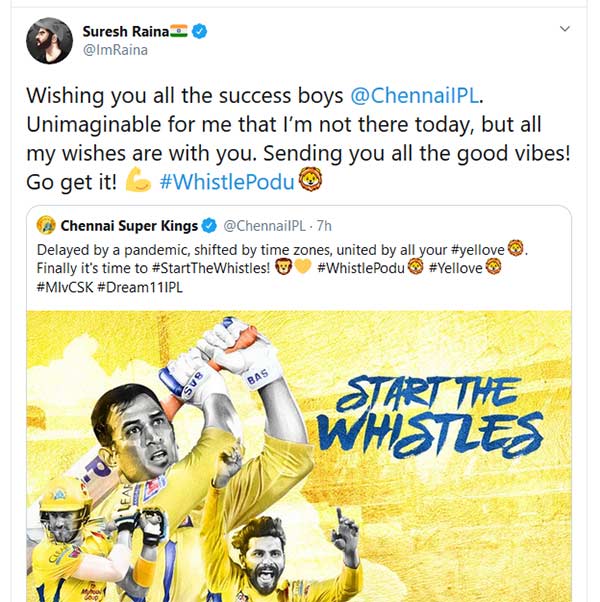This screenshot has height=602, width=600.
Task: Click the flexed bicep emoji after "Go get it!"
Action: tap(138, 181)
